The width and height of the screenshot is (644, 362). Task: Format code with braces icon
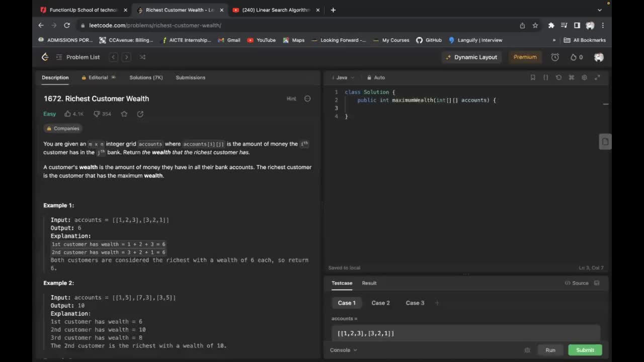point(546,77)
